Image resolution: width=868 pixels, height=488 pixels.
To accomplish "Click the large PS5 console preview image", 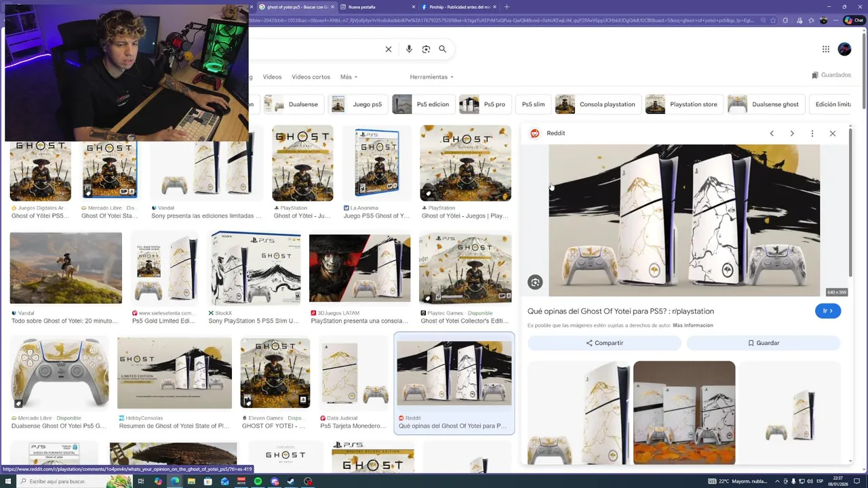I will 684,220.
